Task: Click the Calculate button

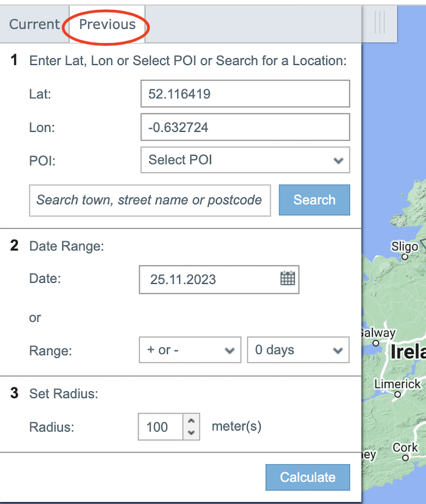Action: [308, 478]
